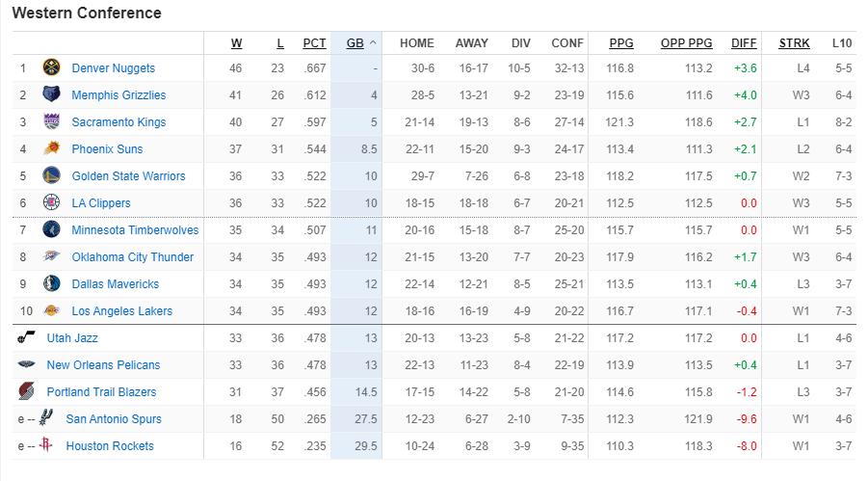
Task: Click the Utah Jazz logo icon
Action: click(x=26, y=338)
